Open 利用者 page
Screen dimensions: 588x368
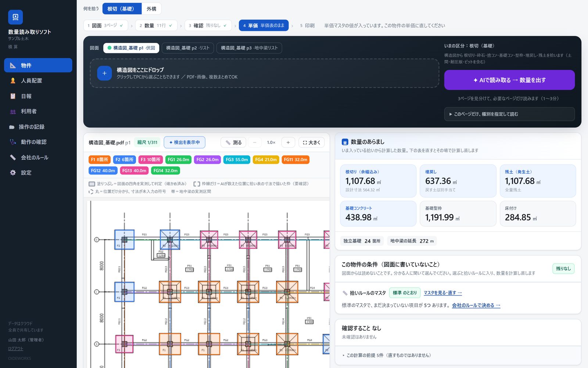[x=38, y=111]
